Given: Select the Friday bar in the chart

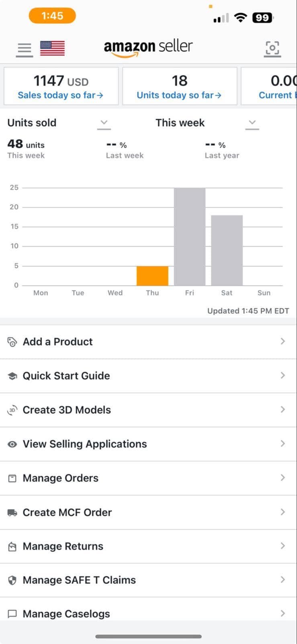Looking at the screenshot, I should [x=189, y=237].
